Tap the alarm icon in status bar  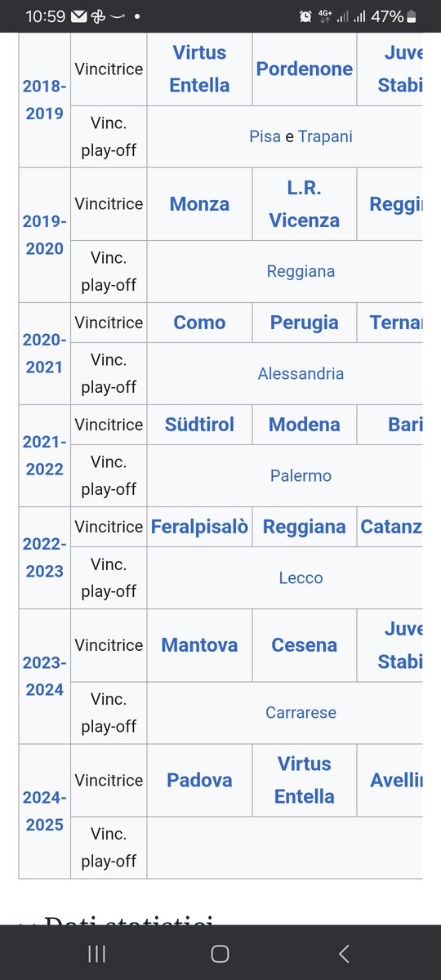point(305,16)
